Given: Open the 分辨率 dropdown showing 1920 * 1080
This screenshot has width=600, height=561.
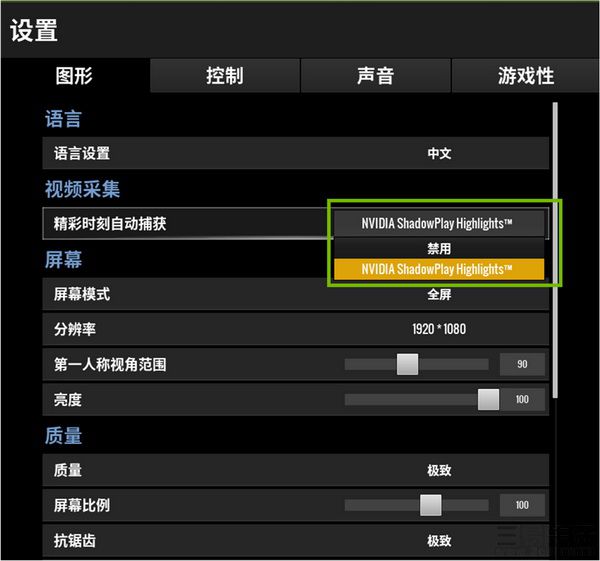Looking at the screenshot, I should [439, 329].
